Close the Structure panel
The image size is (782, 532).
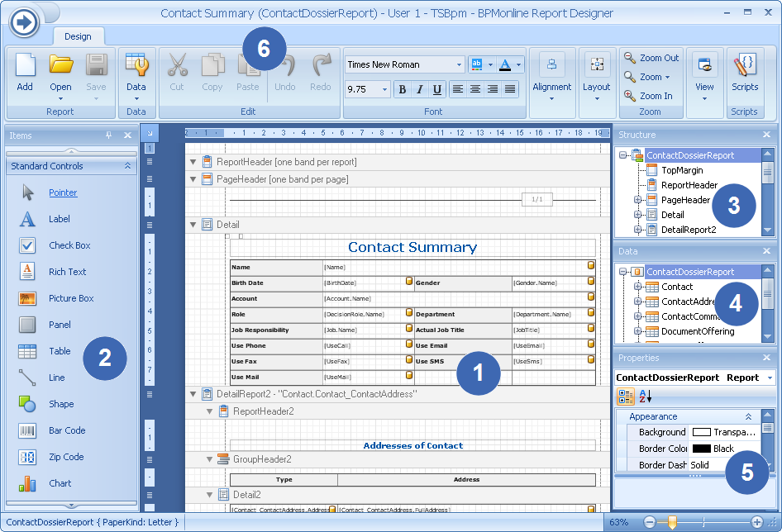point(767,135)
